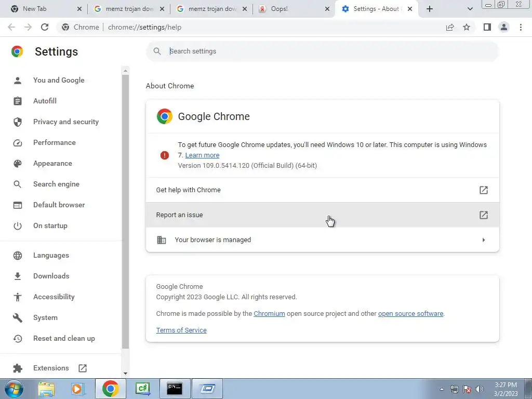Viewport: 532px width, 399px height.
Task: Click the Extensions puzzle piece icon
Action: 18,368
